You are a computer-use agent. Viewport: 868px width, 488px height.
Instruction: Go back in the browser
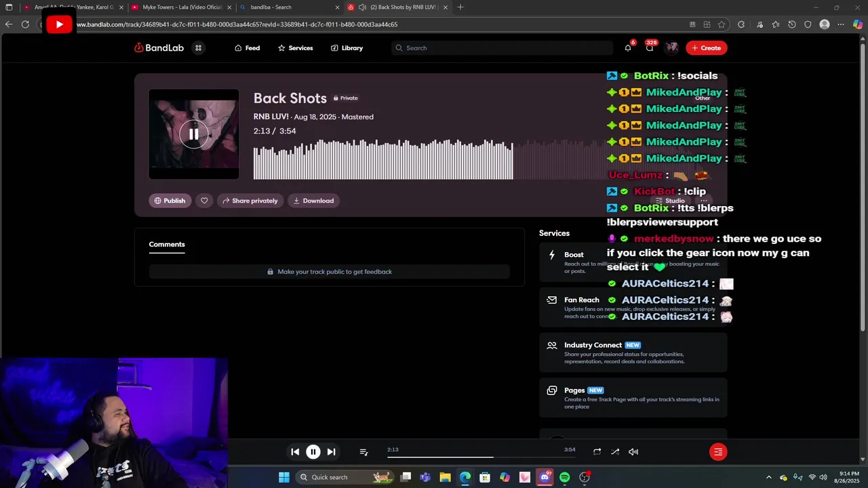pos(8,24)
